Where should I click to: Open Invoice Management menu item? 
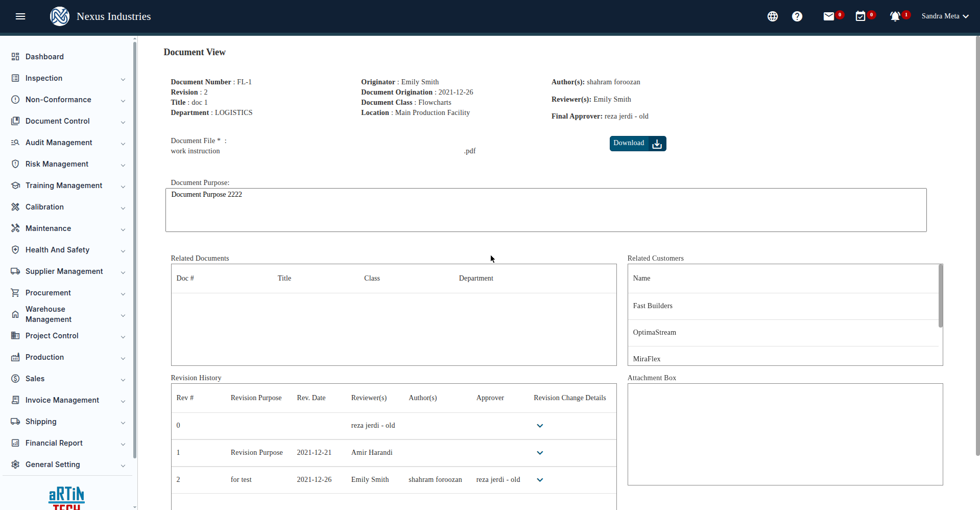click(x=68, y=400)
